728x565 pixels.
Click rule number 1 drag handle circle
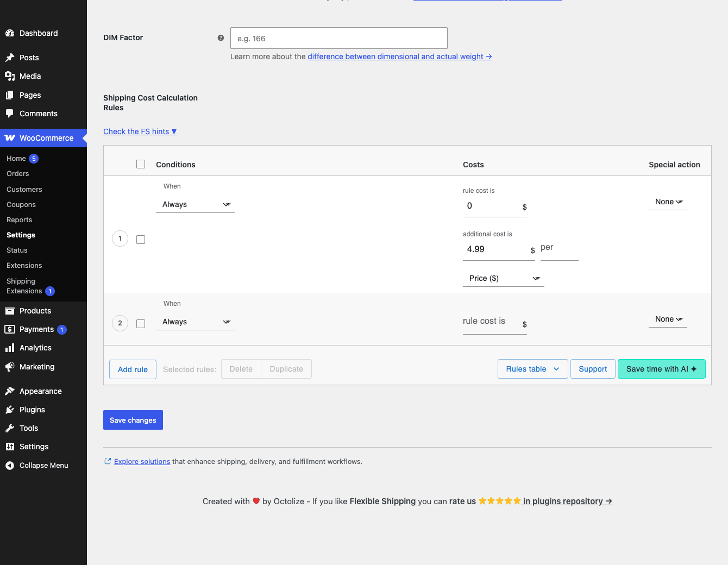[x=120, y=238]
